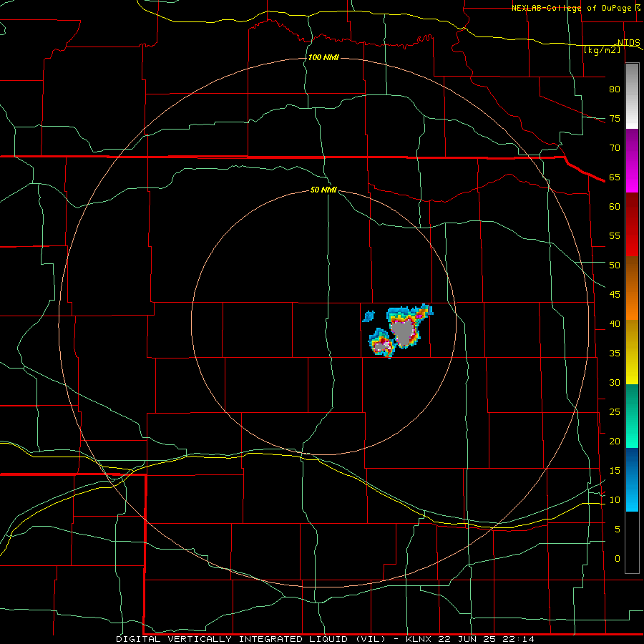644x644 pixels.
Task: Select the green-teal segment of color bar
Action: [632, 416]
